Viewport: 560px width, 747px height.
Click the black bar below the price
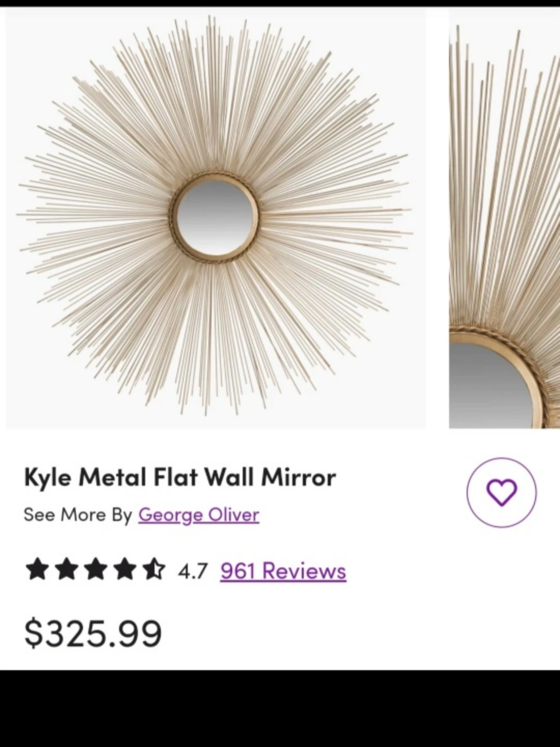pyautogui.click(x=280, y=709)
